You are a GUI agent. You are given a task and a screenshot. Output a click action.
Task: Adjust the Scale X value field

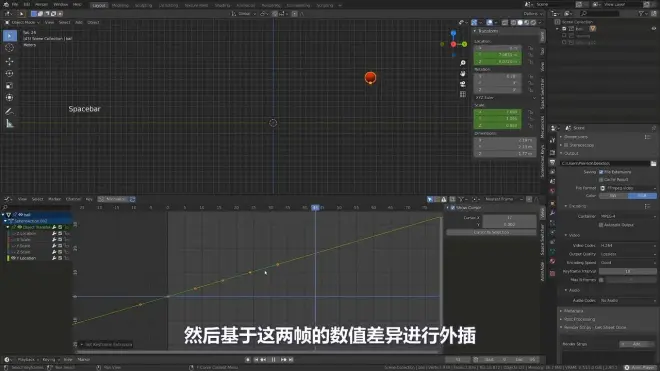tap(498, 112)
